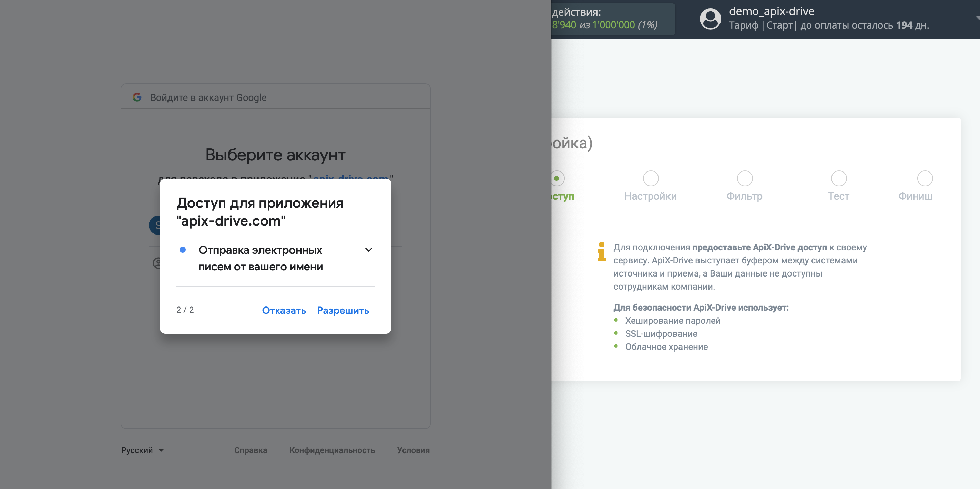Select the Тест step circle
Viewport: 980px width, 489px height.
[x=838, y=178]
